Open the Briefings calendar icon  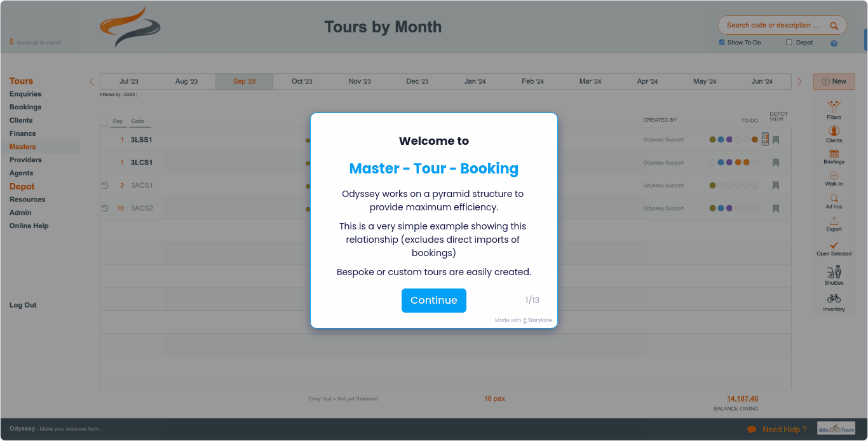(834, 153)
